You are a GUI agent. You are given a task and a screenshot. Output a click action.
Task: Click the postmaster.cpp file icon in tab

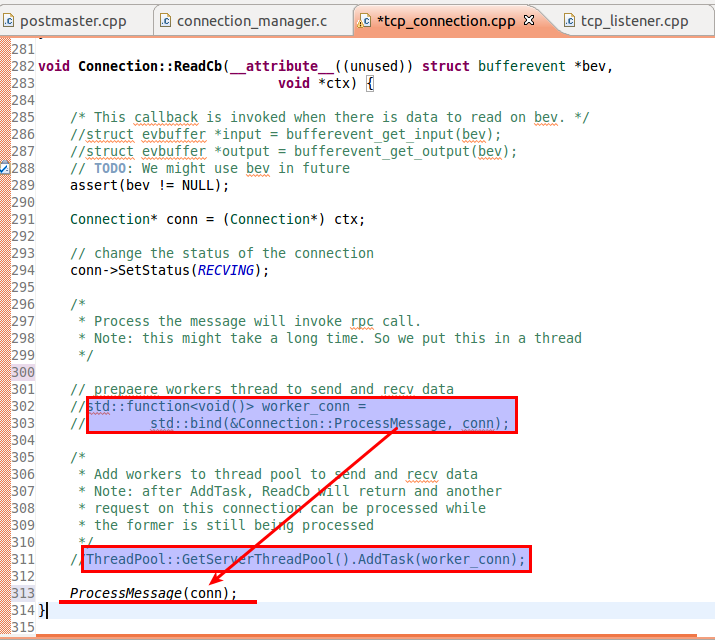coord(10,20)
